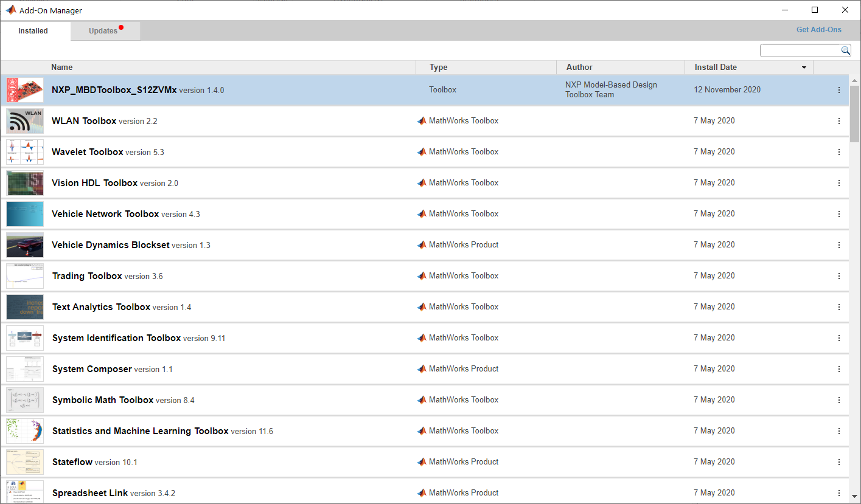
Task: Click the WLAN Toolbox thumbnail icon
Action: coord(24,120)
